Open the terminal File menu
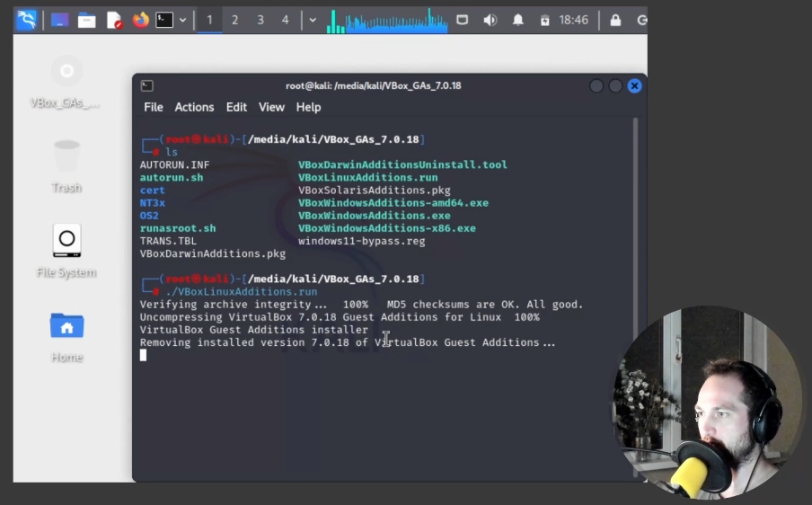This screenshot has height=505, width=812. coord(154,107)
